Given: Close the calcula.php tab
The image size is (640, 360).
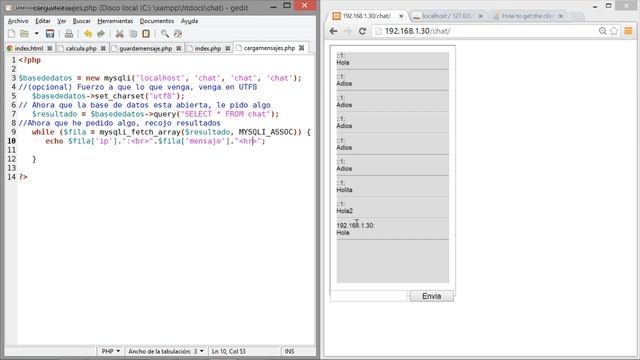Looking at the screenshot, I should (x=103, y=48).
